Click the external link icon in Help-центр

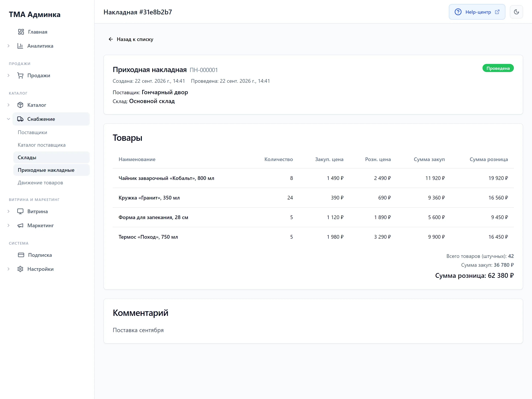tap(497, 12)
